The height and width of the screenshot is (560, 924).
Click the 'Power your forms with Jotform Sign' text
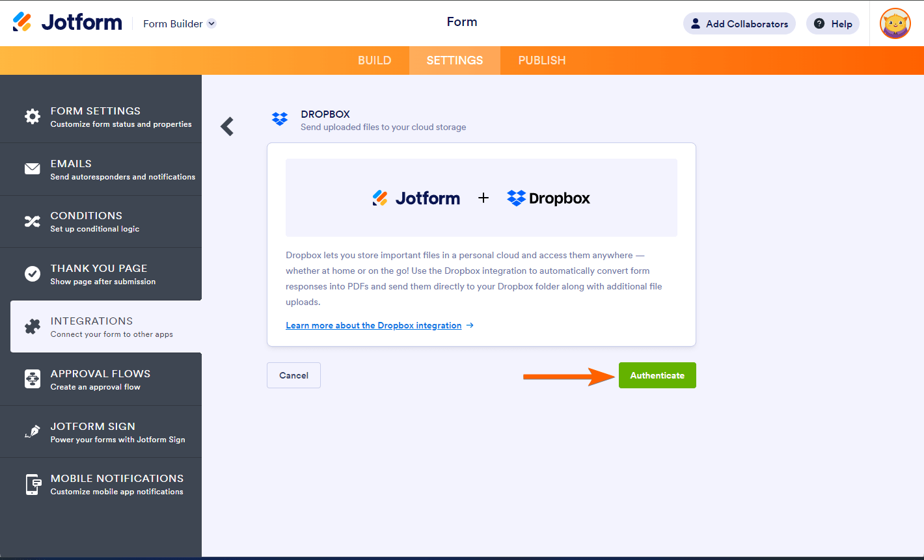[x=118, y=440]
